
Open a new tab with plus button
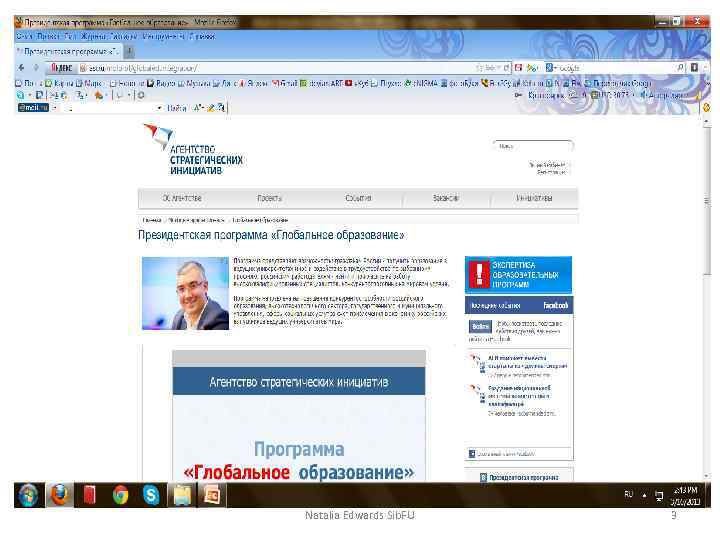[129, 51]
